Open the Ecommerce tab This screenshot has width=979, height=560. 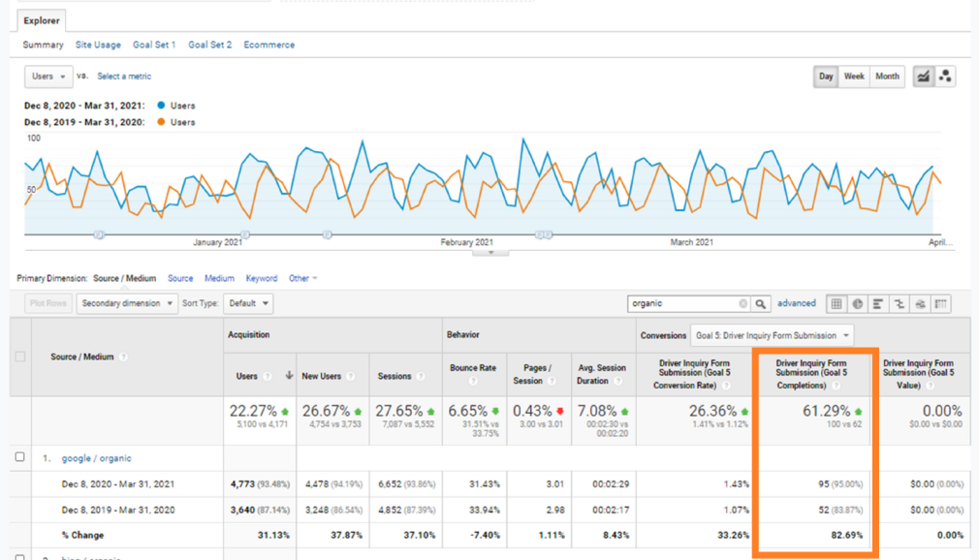(269, 45)
